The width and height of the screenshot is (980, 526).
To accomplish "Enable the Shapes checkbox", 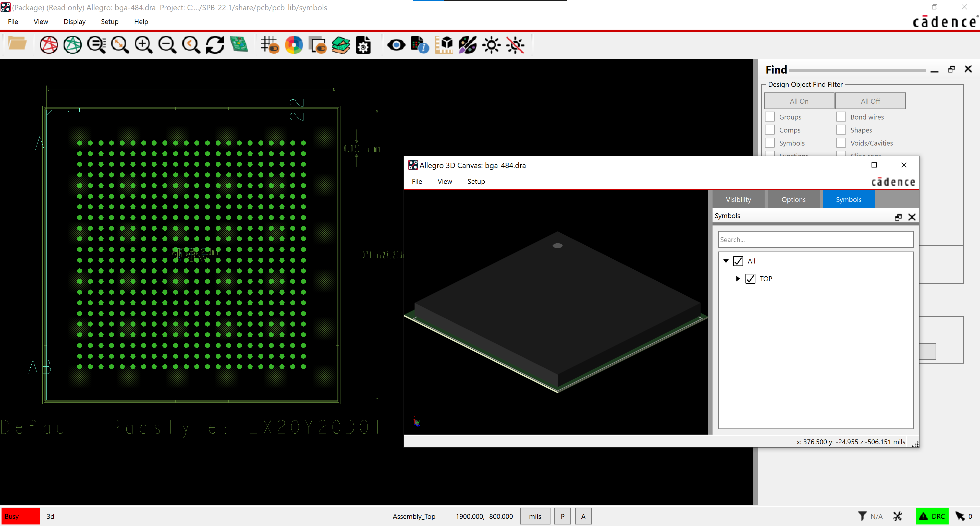I will [841, 130].
